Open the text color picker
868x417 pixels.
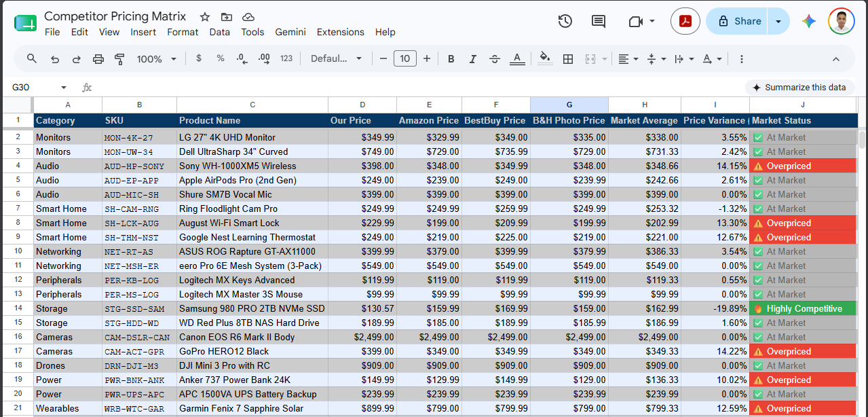[x=517, y=59]
